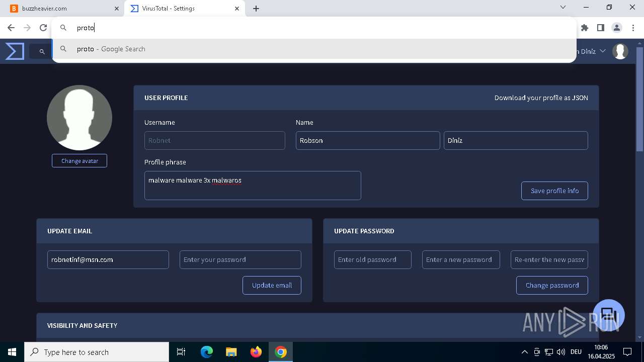Select the VirusTotal - Settings tab

click(184, 9)
